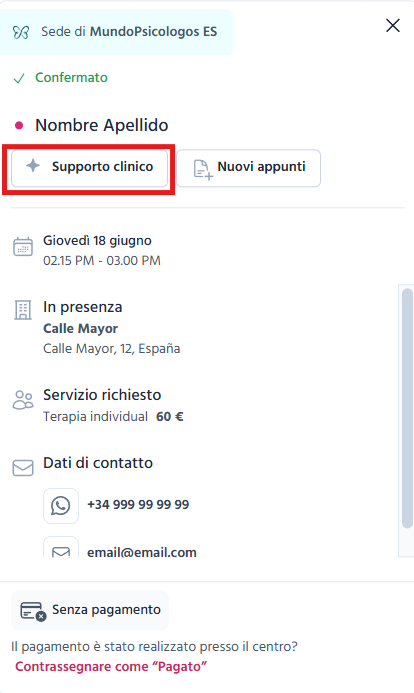Click the MundoPsicologos butterfly logo
The height and width of the screenshot is (693, 414).
[x=21, y=32]
